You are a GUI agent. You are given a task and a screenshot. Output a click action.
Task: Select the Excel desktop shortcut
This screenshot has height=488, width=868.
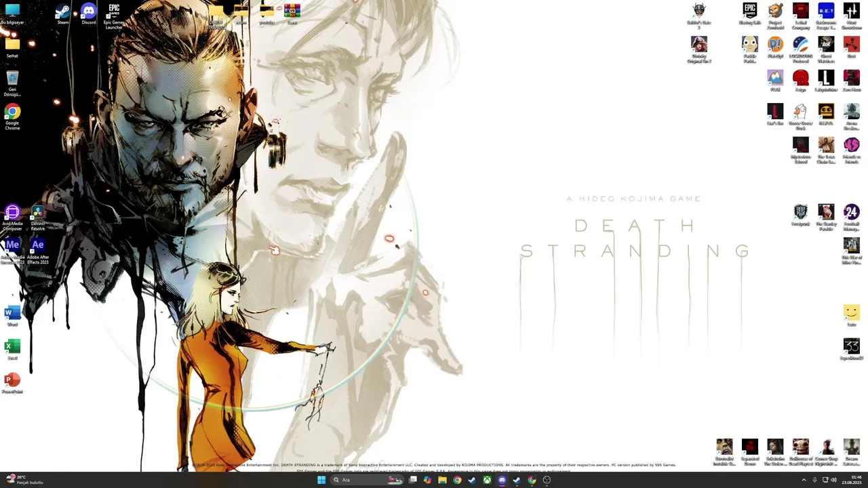pos(12,349)
